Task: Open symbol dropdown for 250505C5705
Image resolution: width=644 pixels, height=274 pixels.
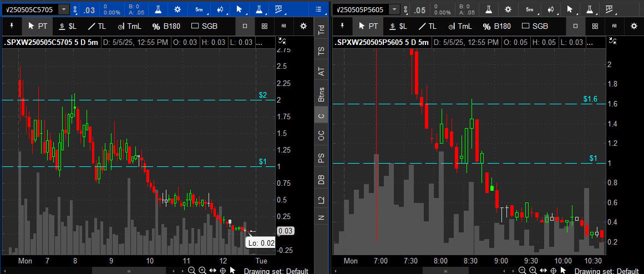Action: [64, 9]
